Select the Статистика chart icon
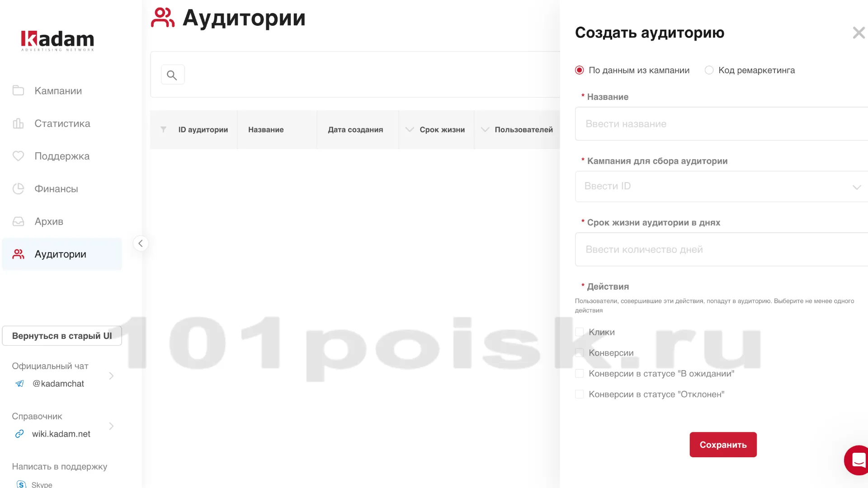This screenshot has height=488, width=868. point(18,123)
